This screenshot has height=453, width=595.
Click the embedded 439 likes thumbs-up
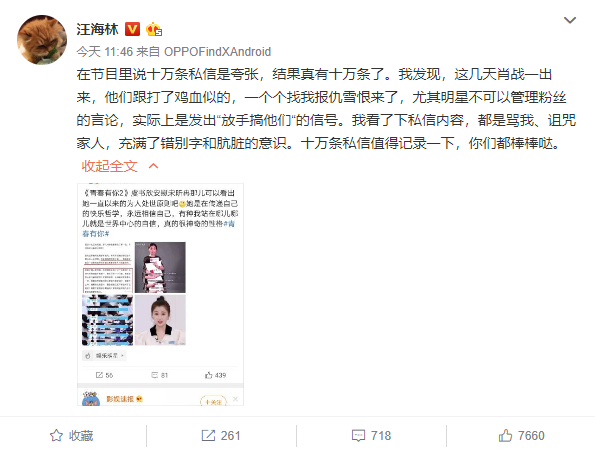click(x=208, y=375)
